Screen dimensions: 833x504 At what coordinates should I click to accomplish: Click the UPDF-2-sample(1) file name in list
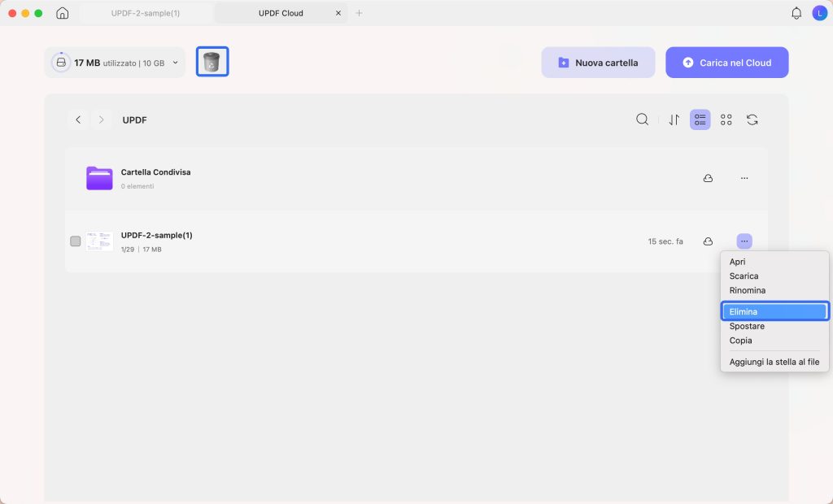(157, 235)
